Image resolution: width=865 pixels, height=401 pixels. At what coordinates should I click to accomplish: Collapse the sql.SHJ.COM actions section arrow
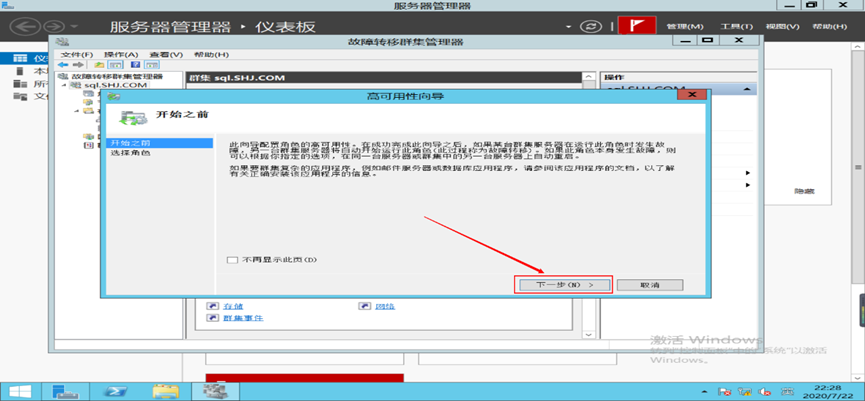pyautogui.click(x=747, y=89)
